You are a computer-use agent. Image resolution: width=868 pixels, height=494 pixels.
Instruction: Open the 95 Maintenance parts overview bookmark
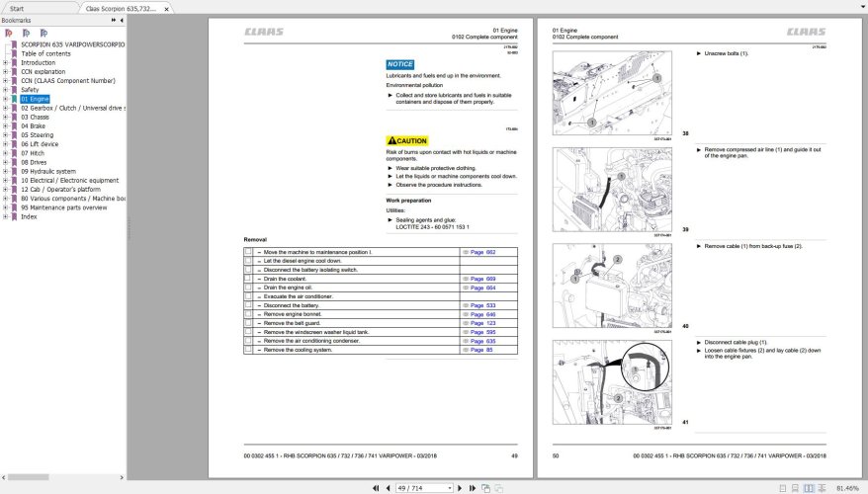click(x=64, y=207)
